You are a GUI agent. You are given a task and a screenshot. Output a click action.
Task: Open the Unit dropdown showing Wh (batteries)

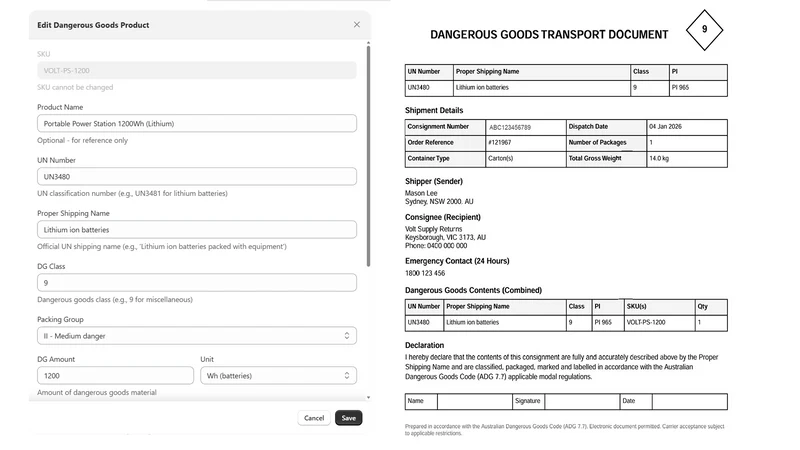(x=278, y=376)
